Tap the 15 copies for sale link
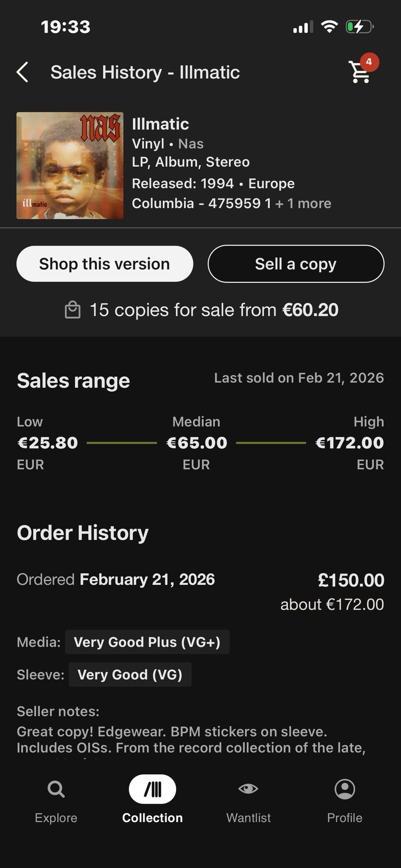The image size is (401, 868). (214, 310)
